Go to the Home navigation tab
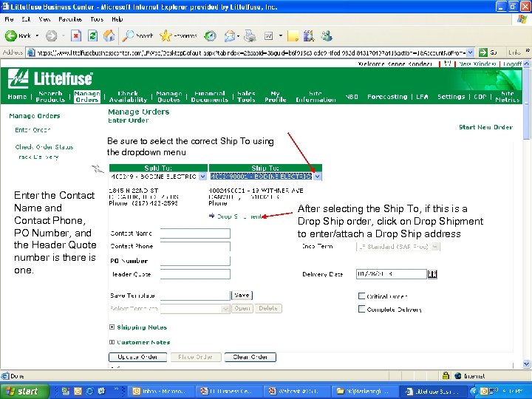The width and height of the screenshot is (532, 399). [17, 97]
